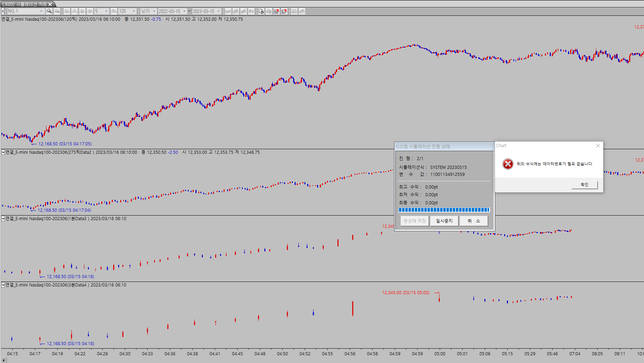The width and height of the screenshot is (644, 363).
Task: Click the save disk icon in toolbar
Action: coord(294,11)
